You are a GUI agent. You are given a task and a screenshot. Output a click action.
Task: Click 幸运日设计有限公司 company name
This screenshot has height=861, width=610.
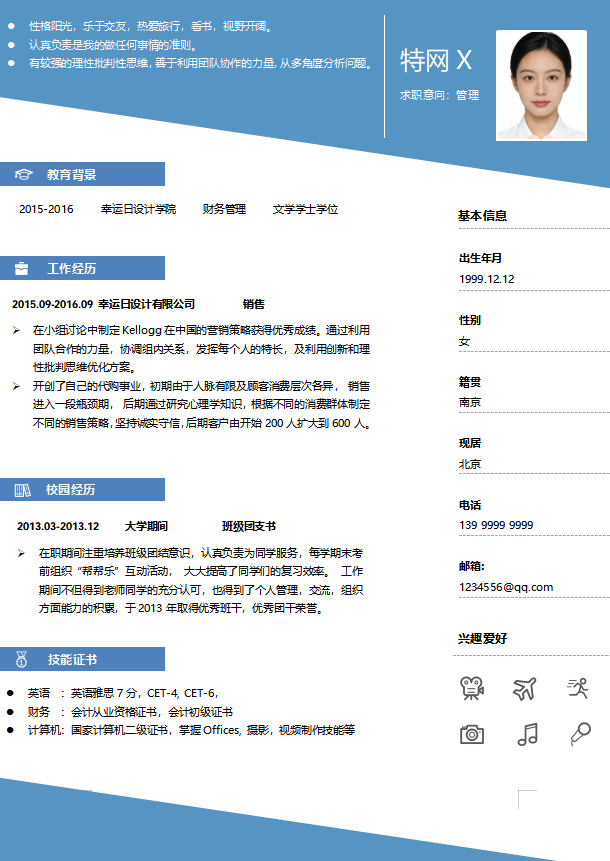click(x=147, y=304)
